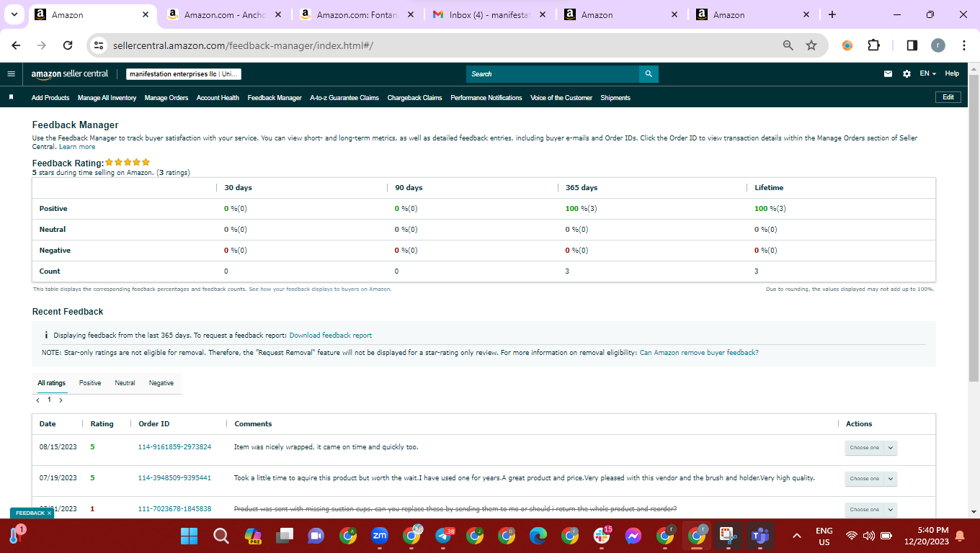The height and width of the screenshot is (553, 980).
Task: Open Messenger from the taskbar
Action: tap(633, 536)
